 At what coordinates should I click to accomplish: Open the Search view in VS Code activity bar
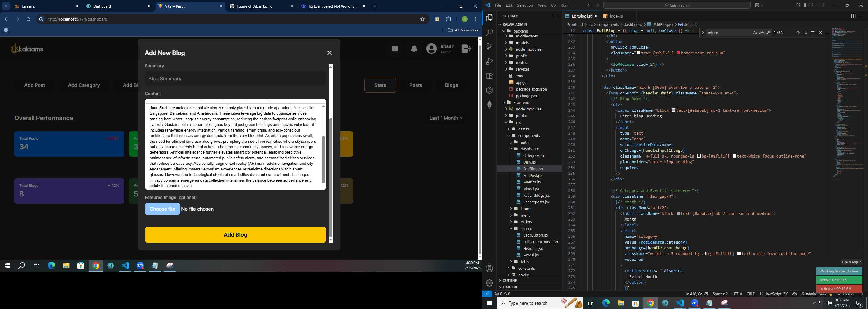489,32
